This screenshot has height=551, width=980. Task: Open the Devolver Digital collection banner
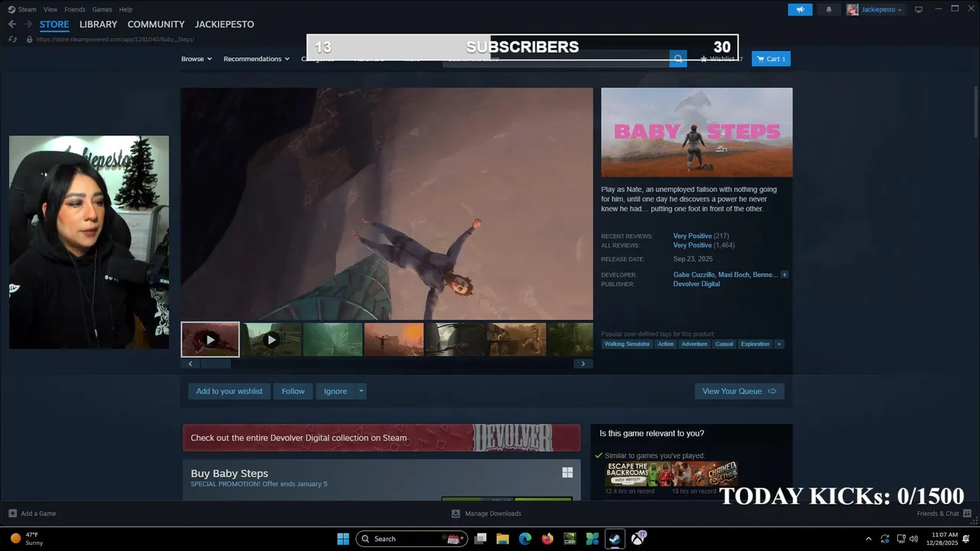coord(381,438)
